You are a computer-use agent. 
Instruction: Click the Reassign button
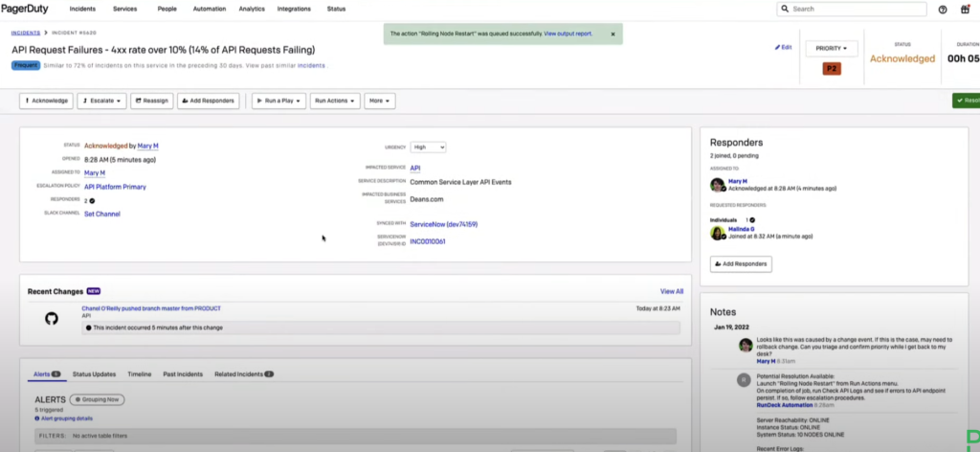tap(152, 101)
